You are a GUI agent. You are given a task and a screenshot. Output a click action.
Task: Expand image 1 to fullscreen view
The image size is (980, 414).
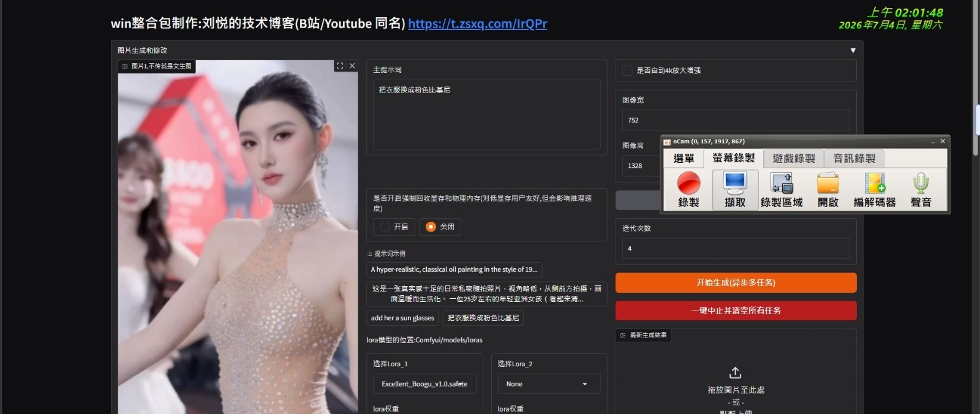340,66
